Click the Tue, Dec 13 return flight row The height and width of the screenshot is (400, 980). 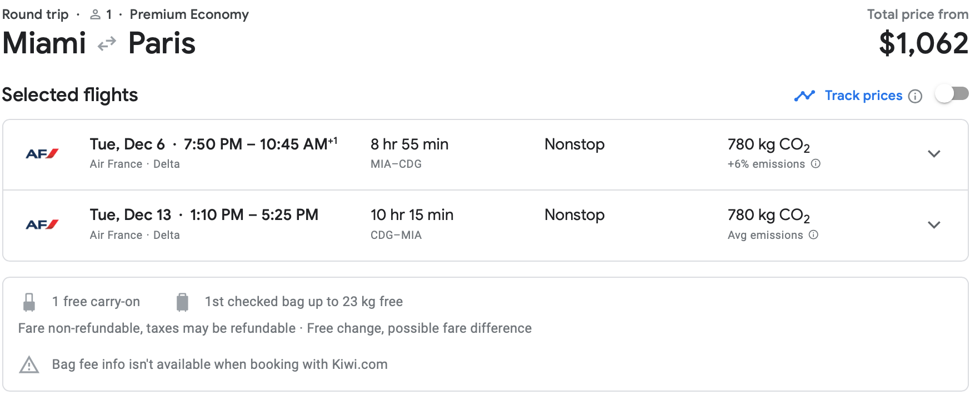(x=486, y=226)
